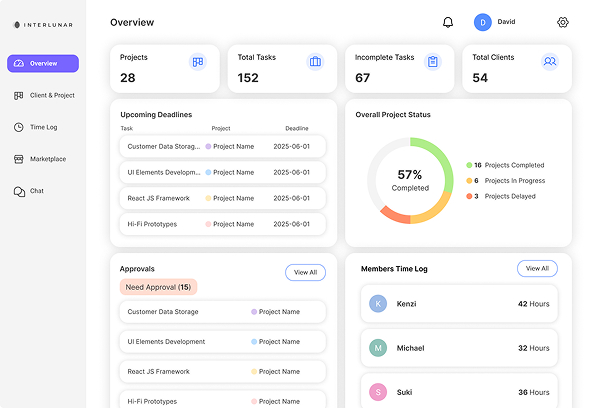Click the Task column header

[127, 129]
